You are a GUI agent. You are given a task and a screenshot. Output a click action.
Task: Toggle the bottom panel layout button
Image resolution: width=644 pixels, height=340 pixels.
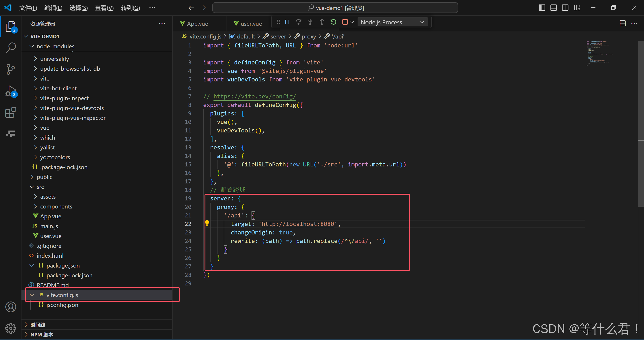[554, 8]
